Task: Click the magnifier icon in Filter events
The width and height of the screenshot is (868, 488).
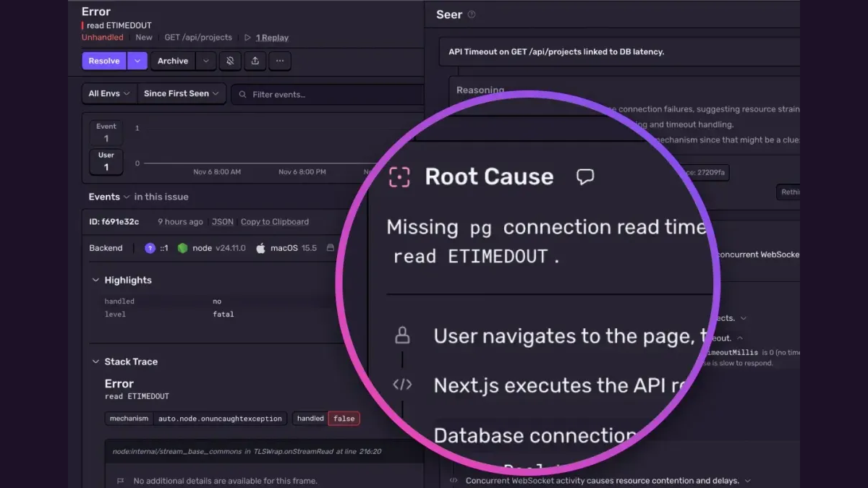Action: pyautogui.click(x=242, y=95)
